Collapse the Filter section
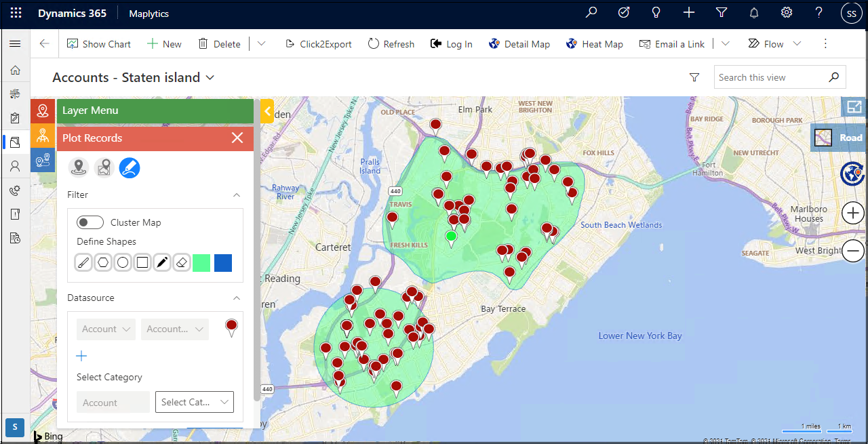The width and height of the screenshot is (868, 444). point(237,195)
